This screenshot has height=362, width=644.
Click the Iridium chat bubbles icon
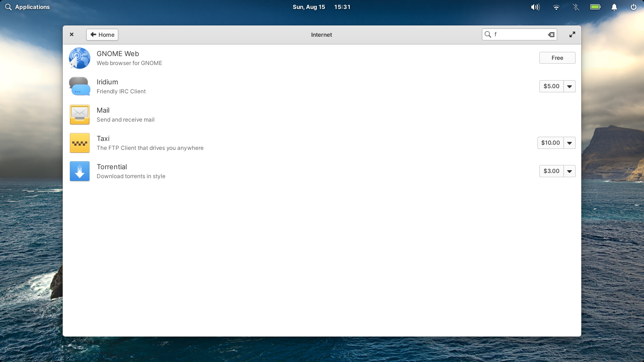(x=80, y=86)
